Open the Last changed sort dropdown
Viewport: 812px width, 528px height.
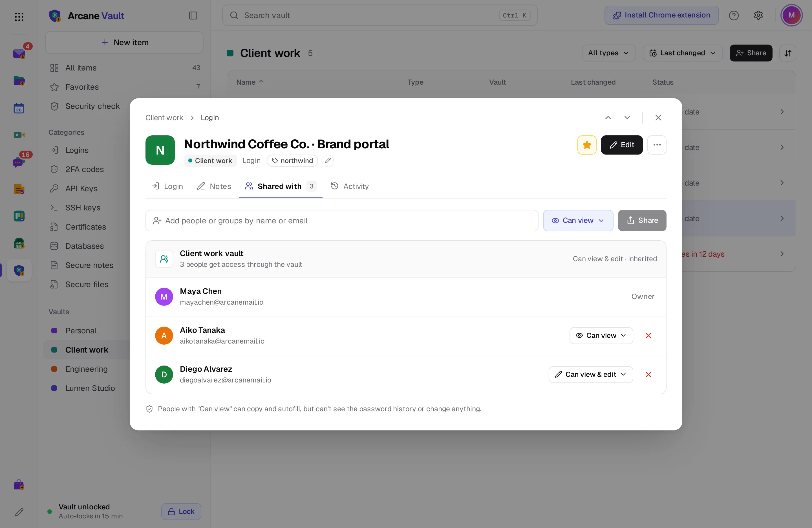coord(682,53)
